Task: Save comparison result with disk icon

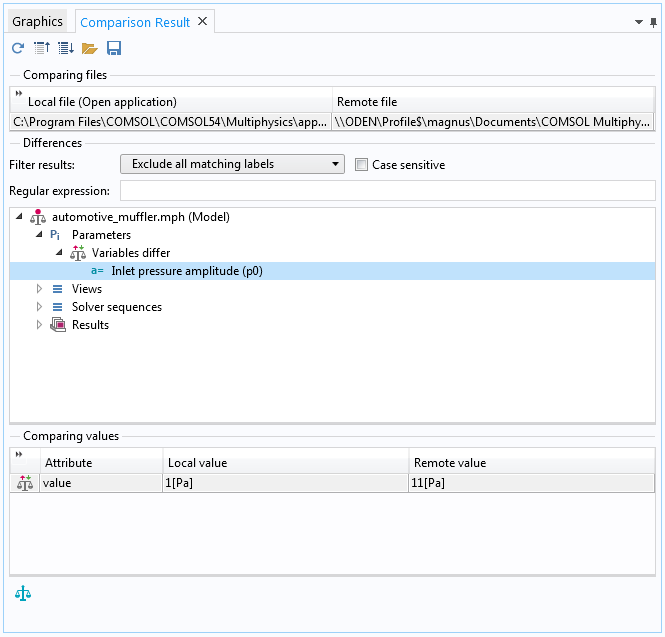Action: pyautogui.click(x=114, y=48)
